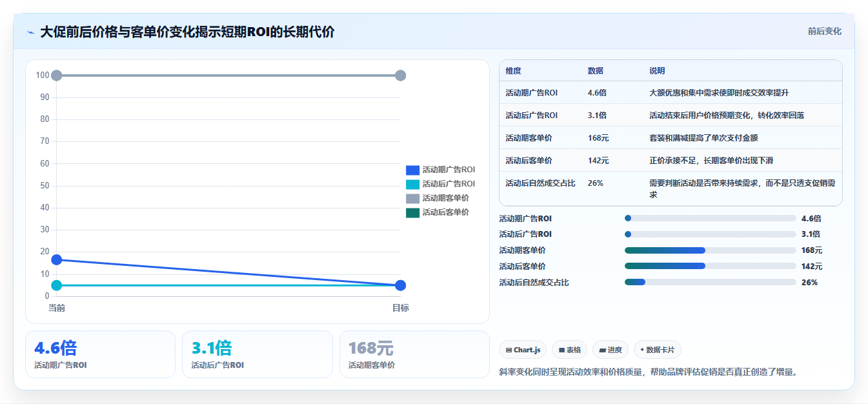Click the gray data point above 当前
The height and width of the screenshot is (404, 868).
(57, 76)
